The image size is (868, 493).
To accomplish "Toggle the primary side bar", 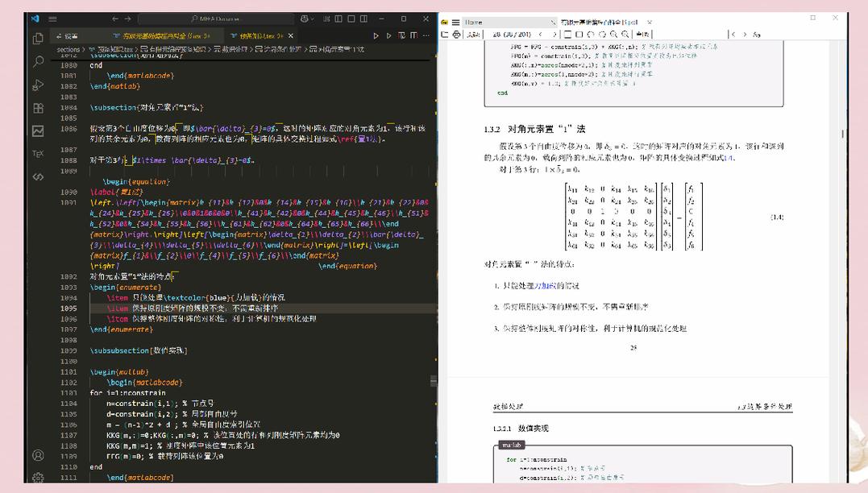I will 338,19.
